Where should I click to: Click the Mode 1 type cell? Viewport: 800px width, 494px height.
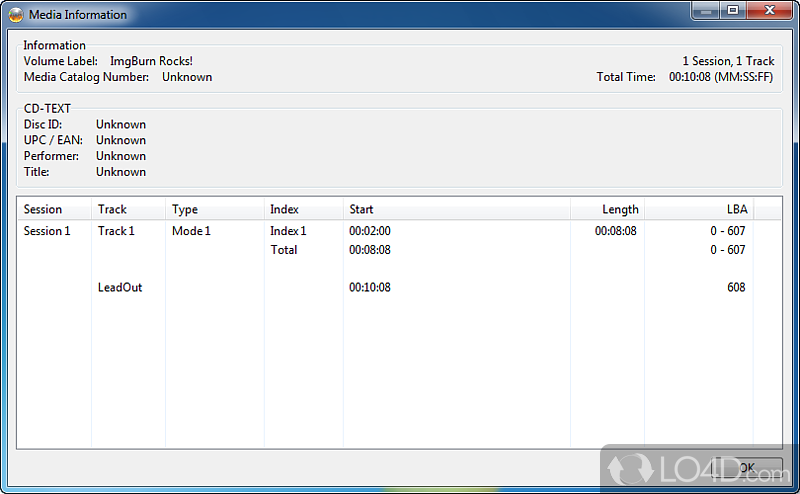pos(191,231)
